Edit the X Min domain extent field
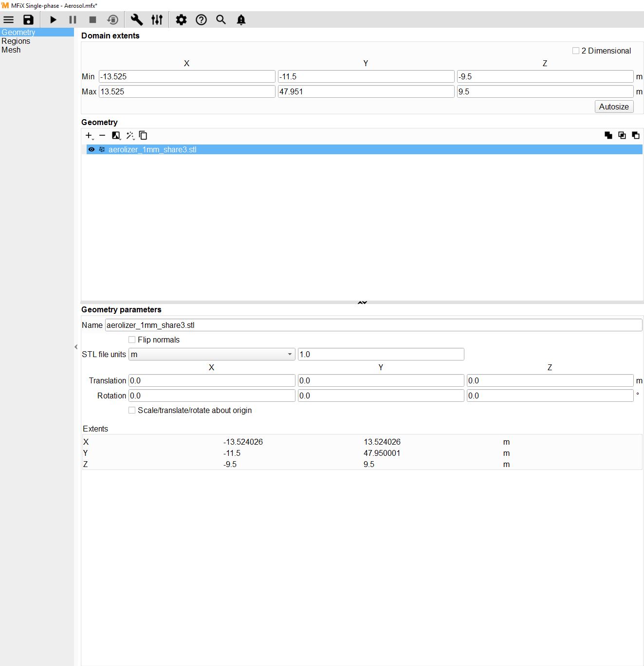Viewport: 644px width, 666px height. tap(187, 76)
